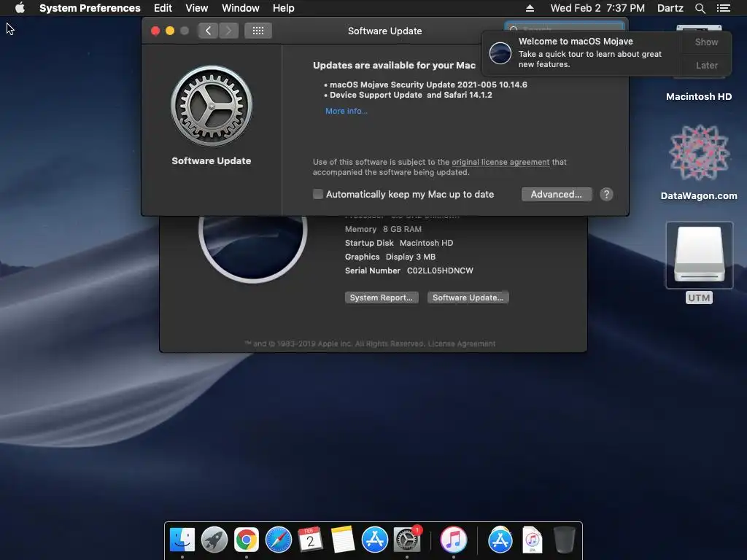
Task: Open Finder from the dock
Action: pyautogui.click(x=182, y=540)
